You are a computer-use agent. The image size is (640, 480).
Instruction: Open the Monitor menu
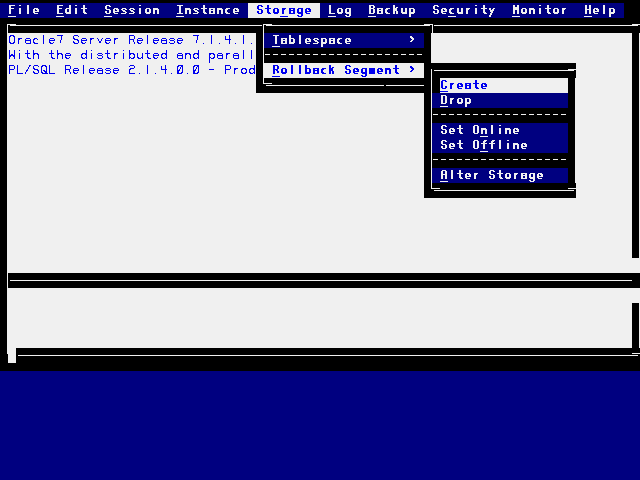tap(540, 10)
